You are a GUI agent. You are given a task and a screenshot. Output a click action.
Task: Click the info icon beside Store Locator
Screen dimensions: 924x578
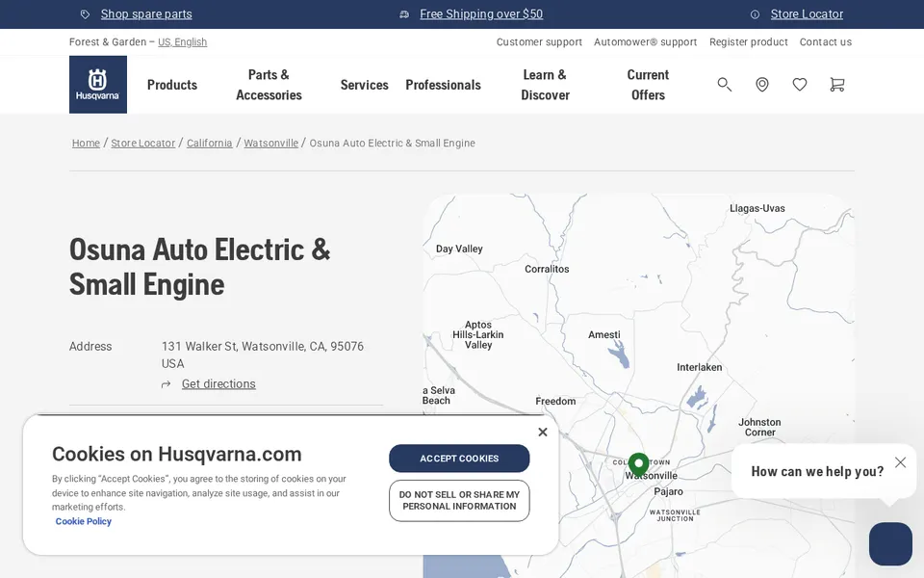tap(755, 14)
